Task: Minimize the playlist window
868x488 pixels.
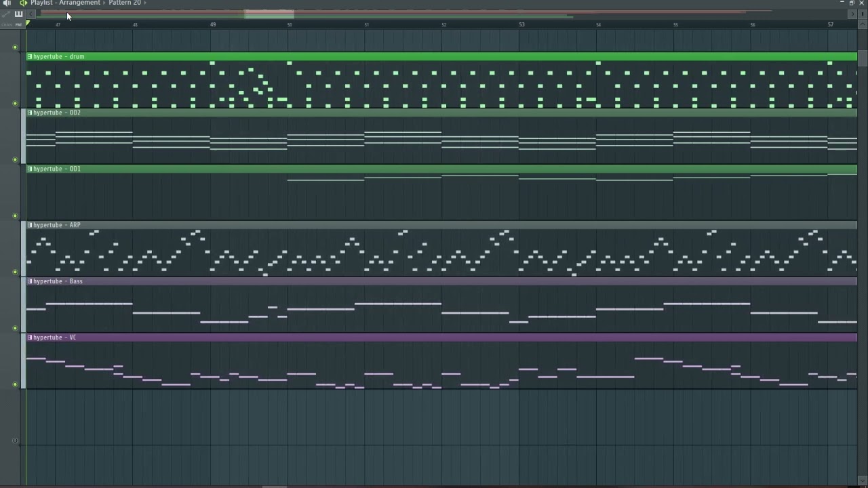Action: pyautogui.click(x=842, y=3)
